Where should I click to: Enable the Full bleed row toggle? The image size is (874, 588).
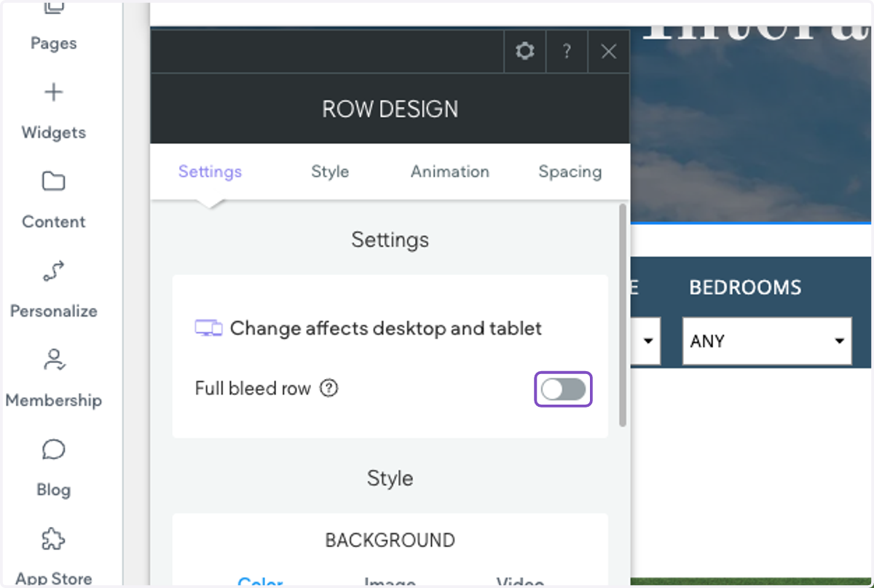point(564,389)
